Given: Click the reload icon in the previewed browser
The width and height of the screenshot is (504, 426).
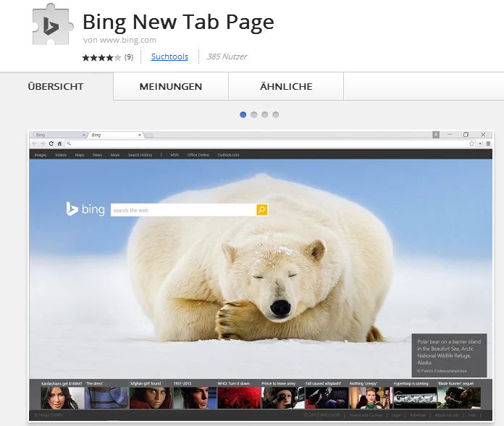Looking at the screenshot, I should click(x=51, y=143).
